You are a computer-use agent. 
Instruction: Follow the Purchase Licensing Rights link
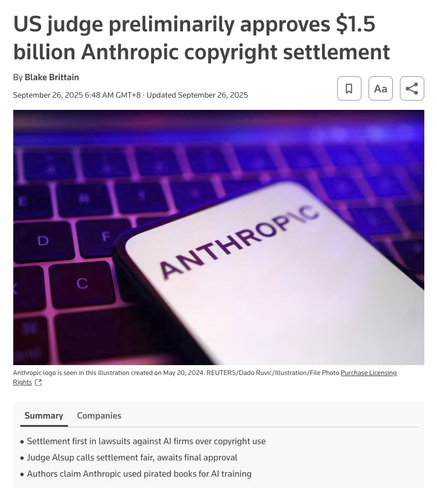coord(205,377)
